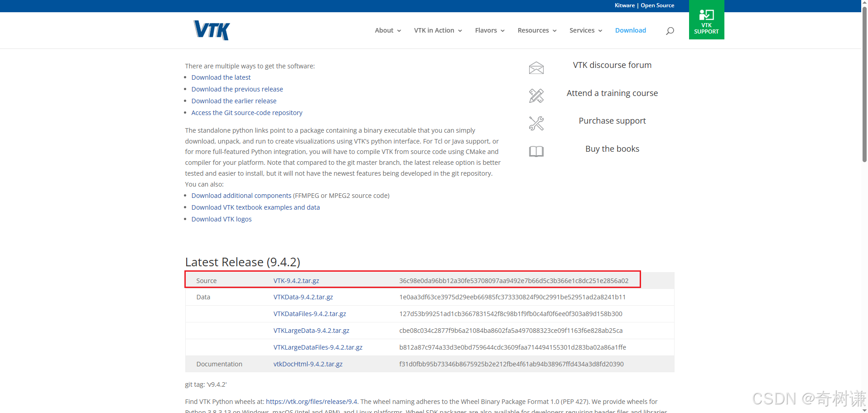Viewport: 868px width, 413px height.
Task: Click the pencil-ruler icon beside training course
Action: 536,96
